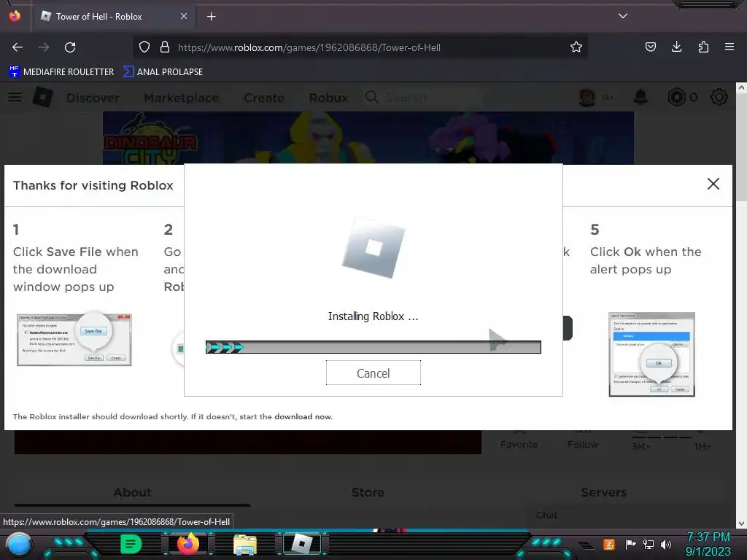Open the extensions puzzle icon

click(703, 47)
